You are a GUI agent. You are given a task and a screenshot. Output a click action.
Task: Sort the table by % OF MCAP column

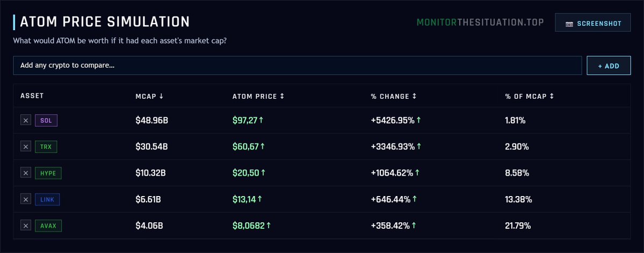pos(530,96)
